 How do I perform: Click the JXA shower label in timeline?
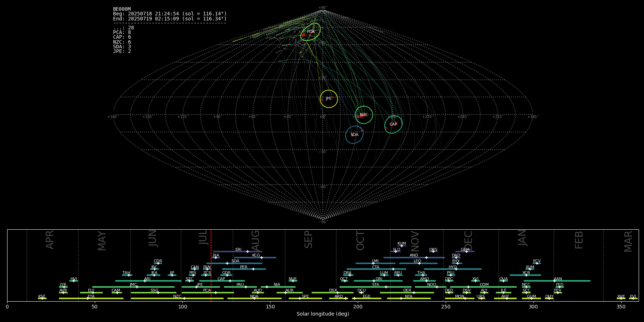216,255
